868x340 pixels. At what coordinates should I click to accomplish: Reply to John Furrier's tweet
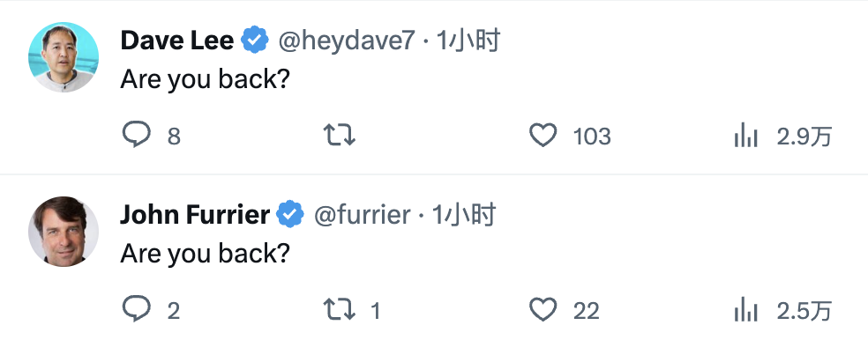pyautogui.click(x=136, y=309)
